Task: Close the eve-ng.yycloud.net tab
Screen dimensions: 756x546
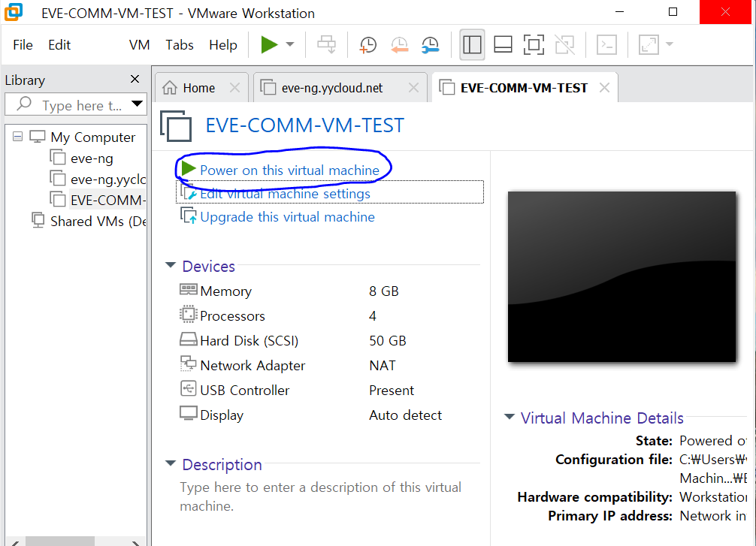Action: 413,88
